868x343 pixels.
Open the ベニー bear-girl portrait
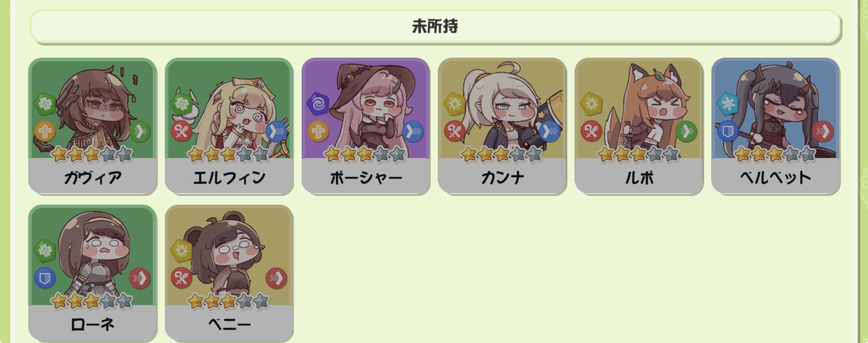[229, 256]
